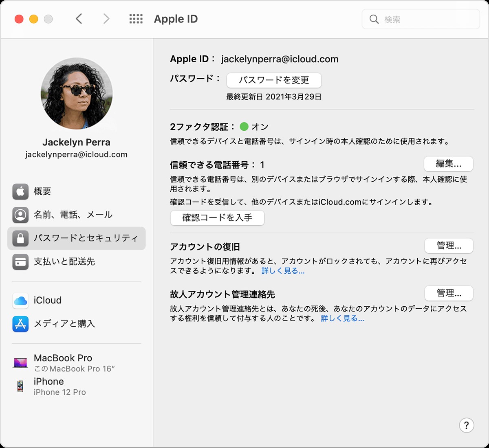Click the 信頼できる電話番号:1 heading

pos(217,165)
